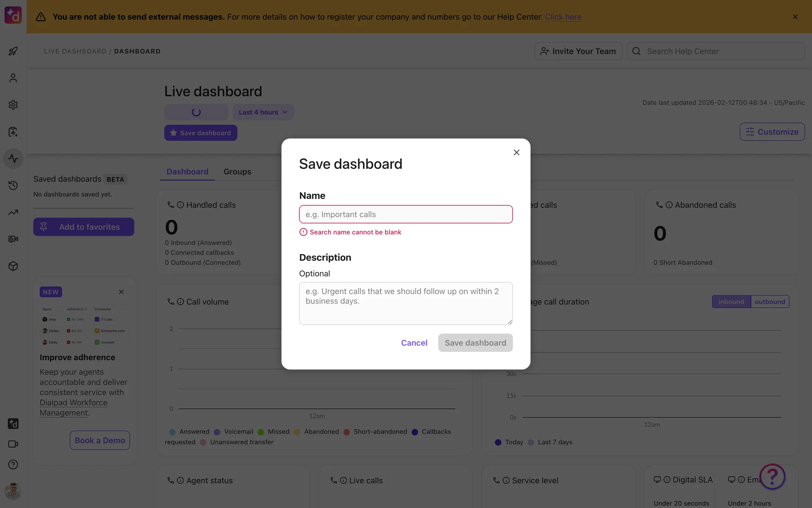Switch to the Groups tab
Viewport: 812px width, 508px height.
point(237,172)
